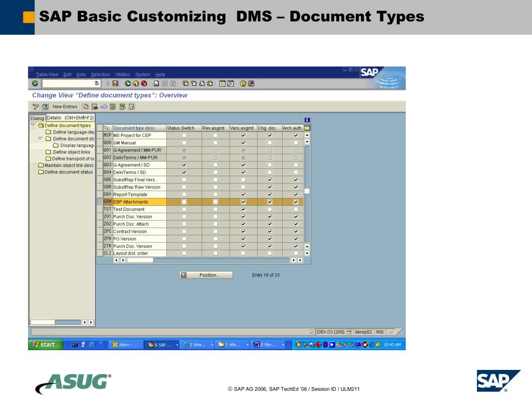This screenshot has height=399, width=532.
Task: Click the Details magnifier icon
Action: click(x=45, y=107)
